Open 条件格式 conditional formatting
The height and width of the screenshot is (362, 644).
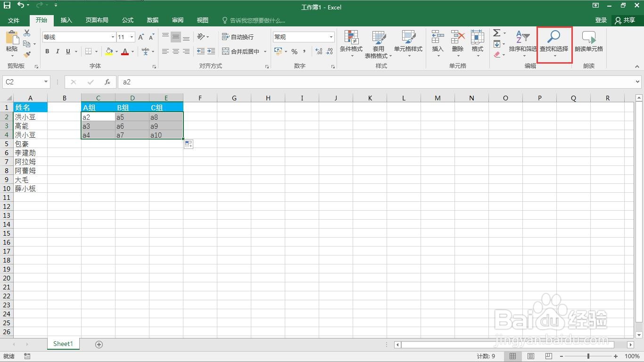pos(351,44)
